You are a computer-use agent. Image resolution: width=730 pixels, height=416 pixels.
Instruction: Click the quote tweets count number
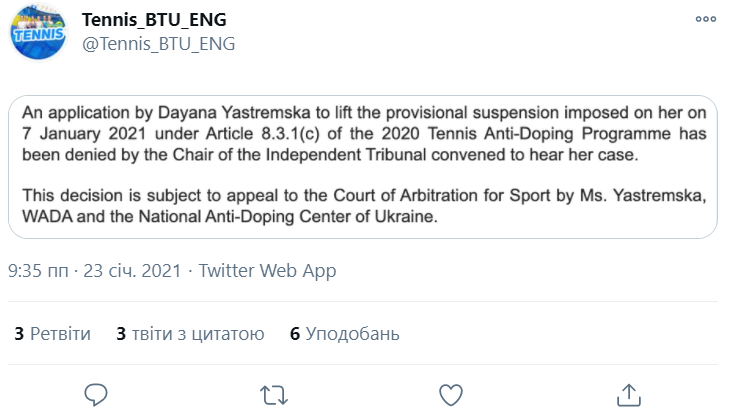click(x=121, y=334)
